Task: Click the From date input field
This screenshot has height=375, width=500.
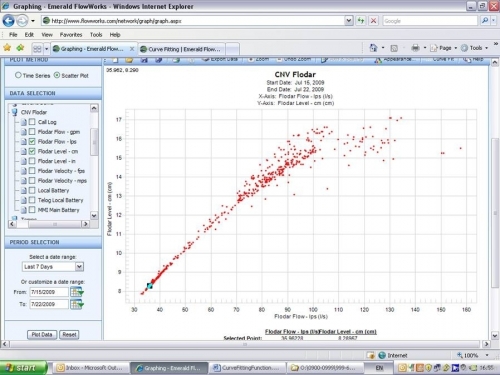Action: (49, 292)
